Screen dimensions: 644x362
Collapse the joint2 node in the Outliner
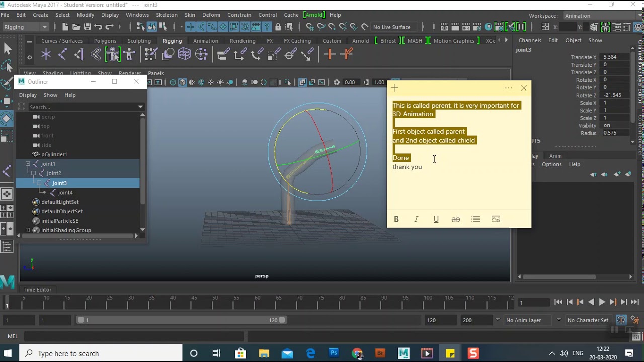coord(34,173)
